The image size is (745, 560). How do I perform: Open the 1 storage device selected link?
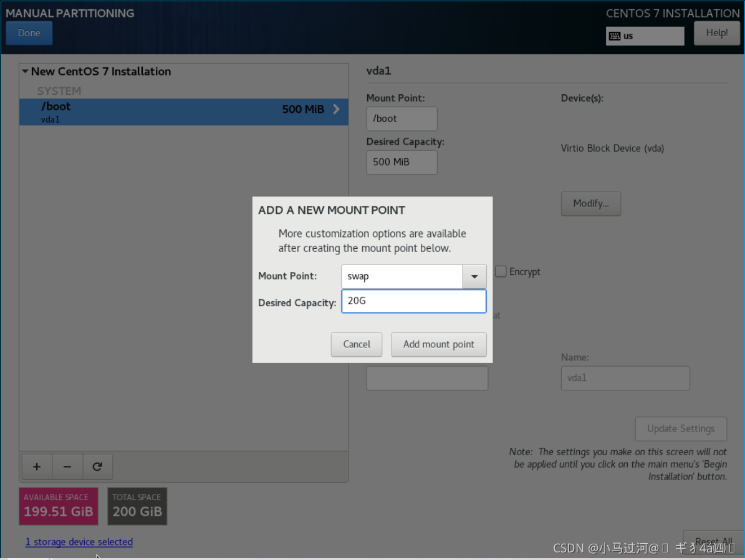click(x=79, y=542)
